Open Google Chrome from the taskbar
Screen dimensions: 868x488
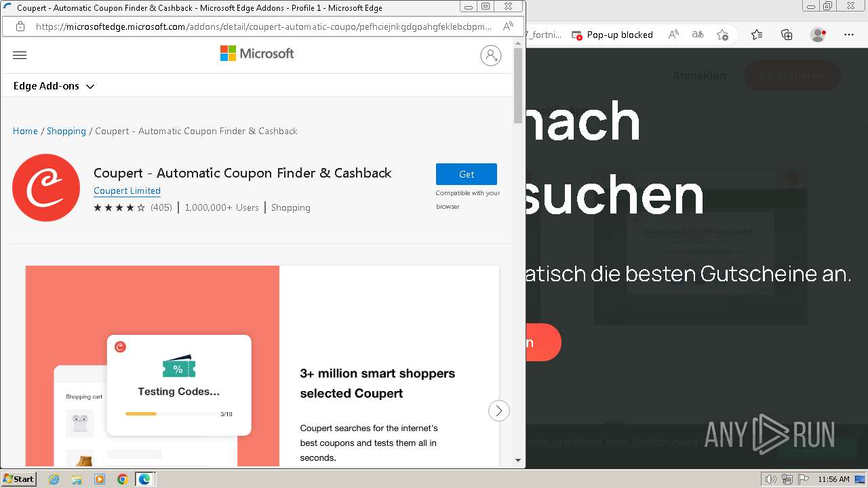point(123,479)
